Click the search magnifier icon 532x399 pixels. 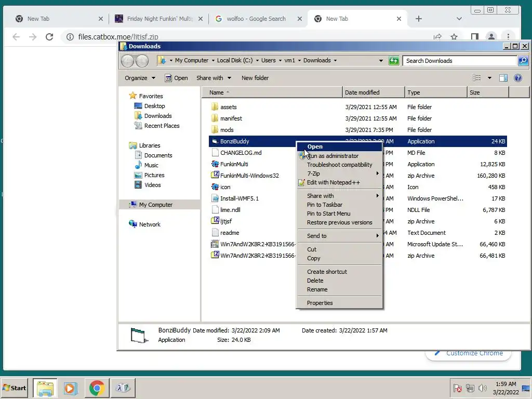(x=523, y=61)
